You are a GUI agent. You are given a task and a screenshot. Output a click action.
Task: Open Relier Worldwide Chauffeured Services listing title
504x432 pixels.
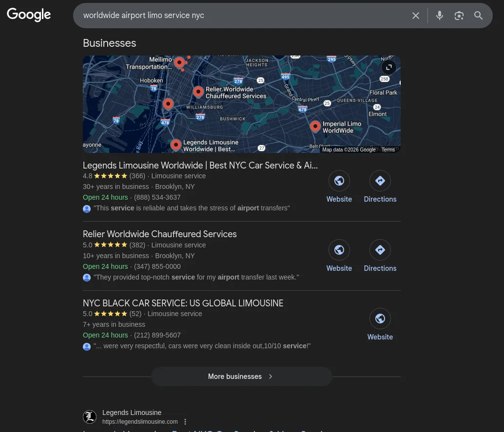(160, 234)
